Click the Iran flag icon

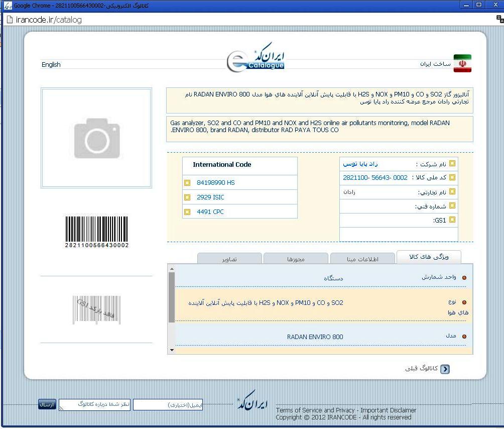click(462, 63)
